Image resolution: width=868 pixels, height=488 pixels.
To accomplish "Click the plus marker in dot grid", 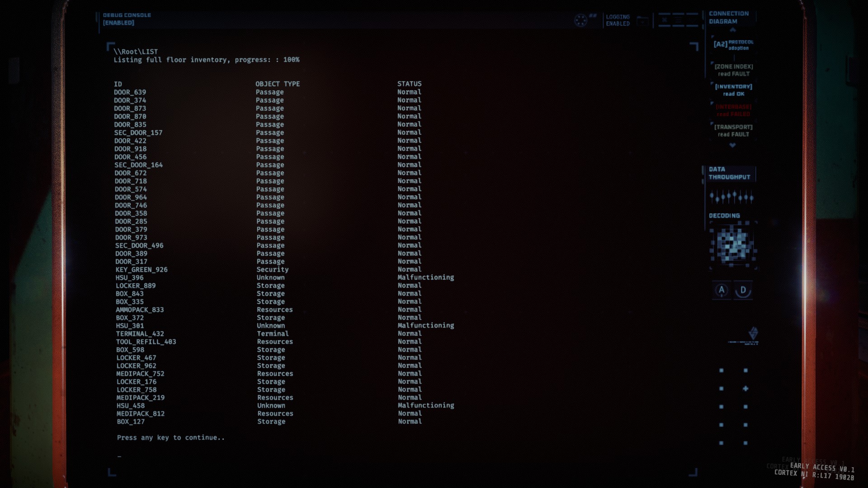I will (x=745, y=389).
